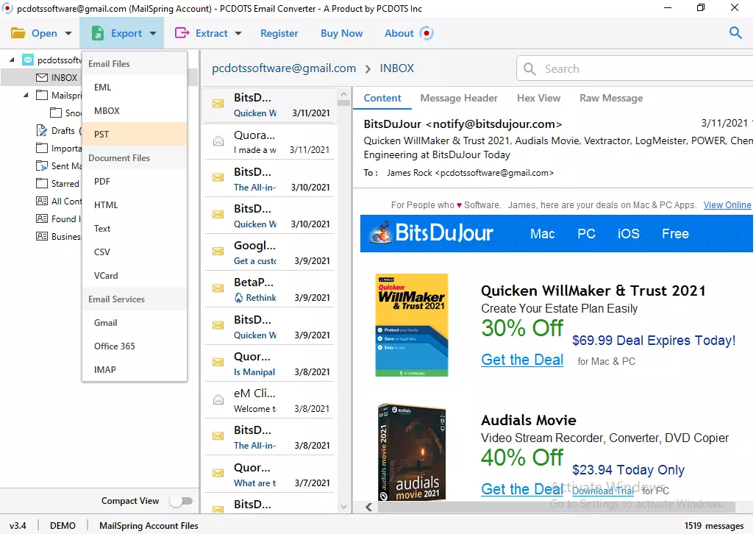756x534 pixels.
Task: Click the INBOX envelope icon in folder tree
Action: pos(42,77)
